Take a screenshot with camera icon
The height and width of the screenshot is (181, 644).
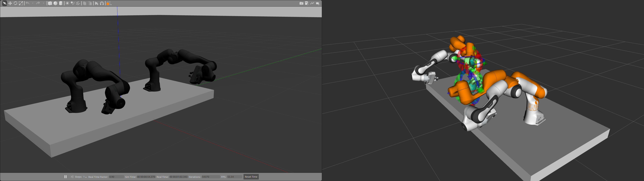(x=301, y=3)
